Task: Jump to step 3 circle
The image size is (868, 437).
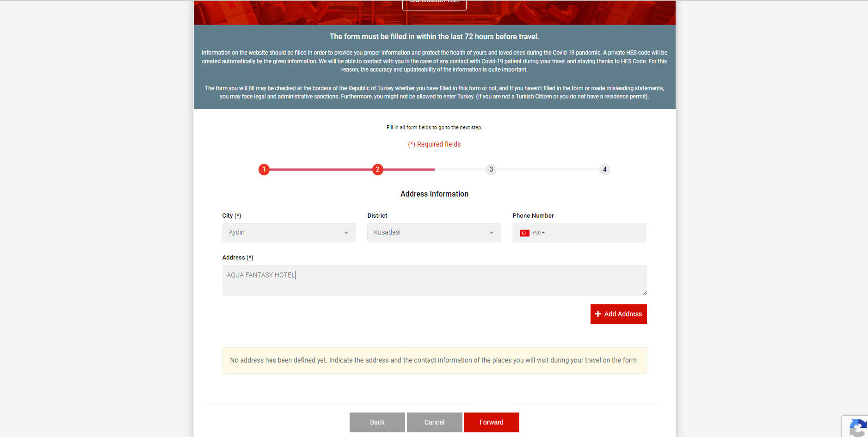Action: coord(491,170)
